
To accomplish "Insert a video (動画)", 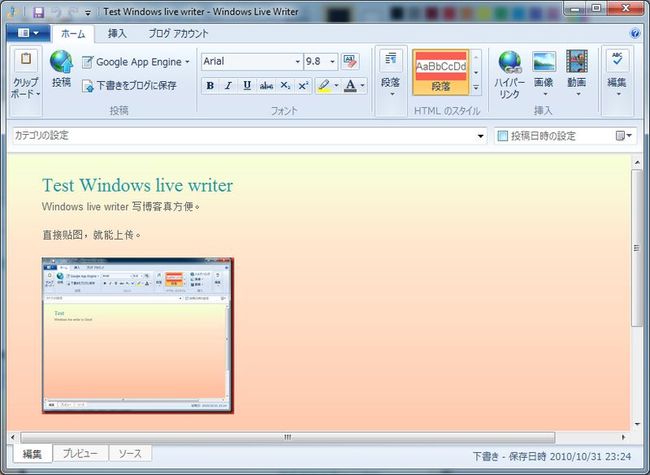I will coord(577,74).
